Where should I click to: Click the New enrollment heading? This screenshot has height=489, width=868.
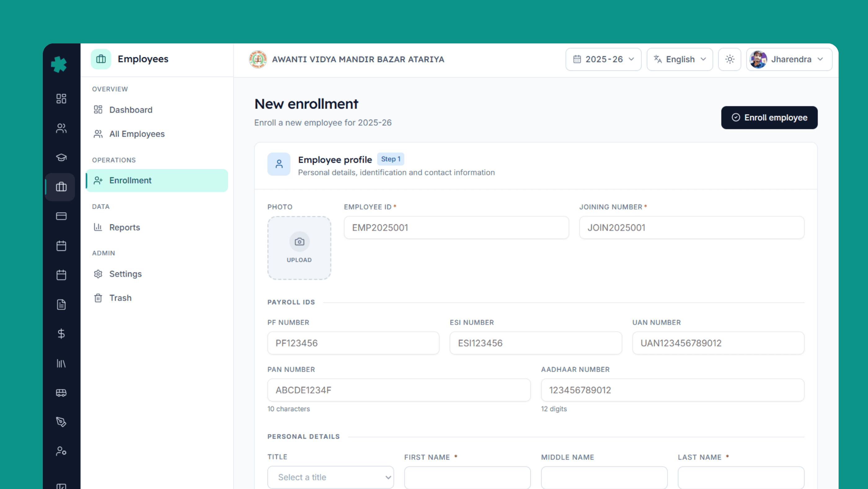coord(306,104)
